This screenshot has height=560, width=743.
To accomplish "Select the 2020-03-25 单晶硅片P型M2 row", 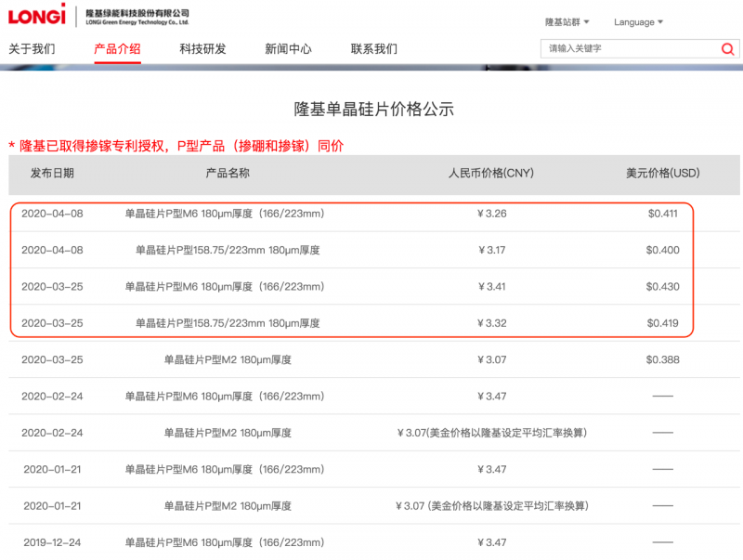I will pyautogui.click(x=228, y=359).
